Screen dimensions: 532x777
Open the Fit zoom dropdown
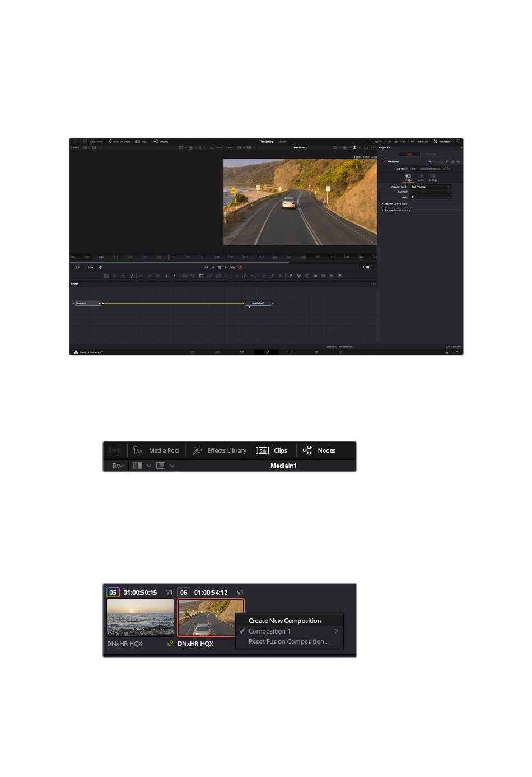tap(118, 466)
